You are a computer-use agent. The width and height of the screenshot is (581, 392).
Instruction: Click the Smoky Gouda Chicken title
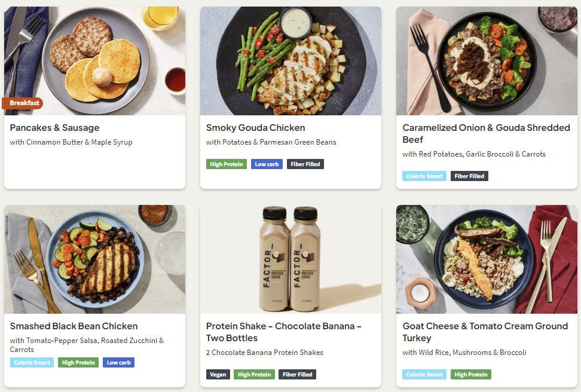(x=255, y=128)
